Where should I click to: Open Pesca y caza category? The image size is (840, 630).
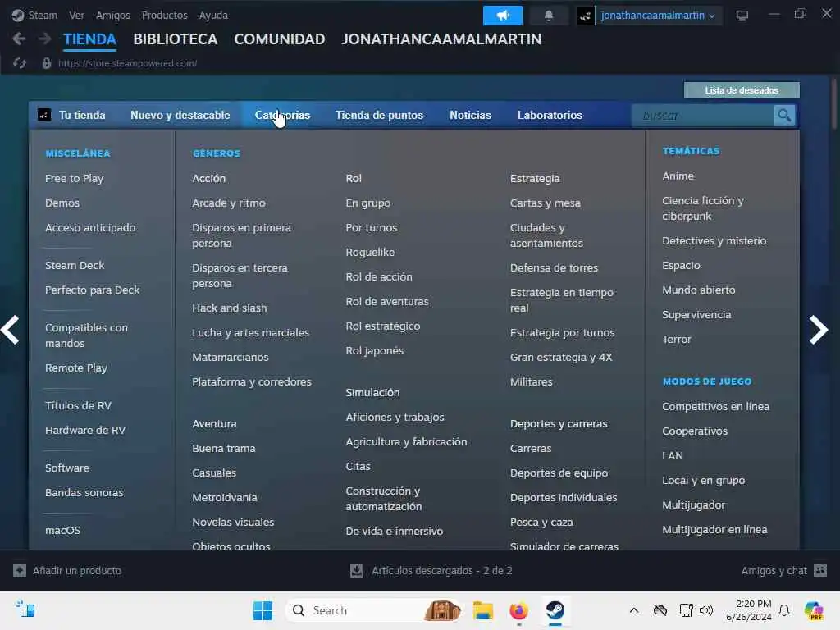coord(541,523)
